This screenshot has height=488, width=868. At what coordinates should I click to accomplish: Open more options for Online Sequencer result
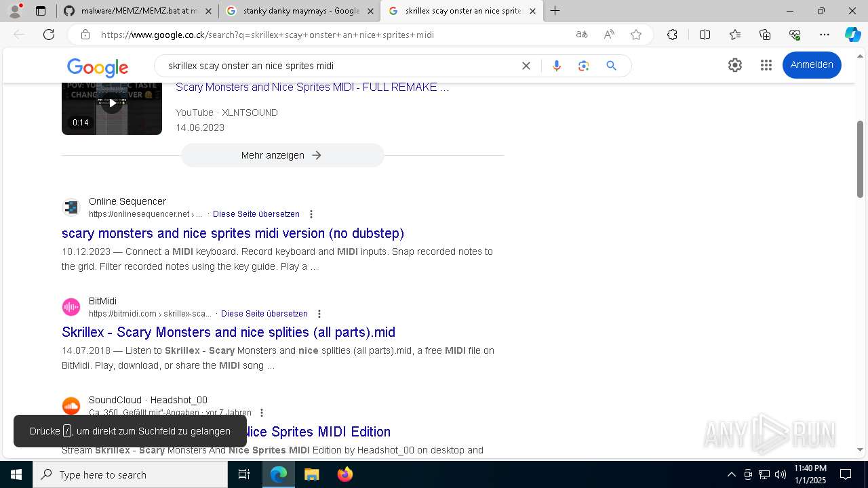tap(311, 214)
